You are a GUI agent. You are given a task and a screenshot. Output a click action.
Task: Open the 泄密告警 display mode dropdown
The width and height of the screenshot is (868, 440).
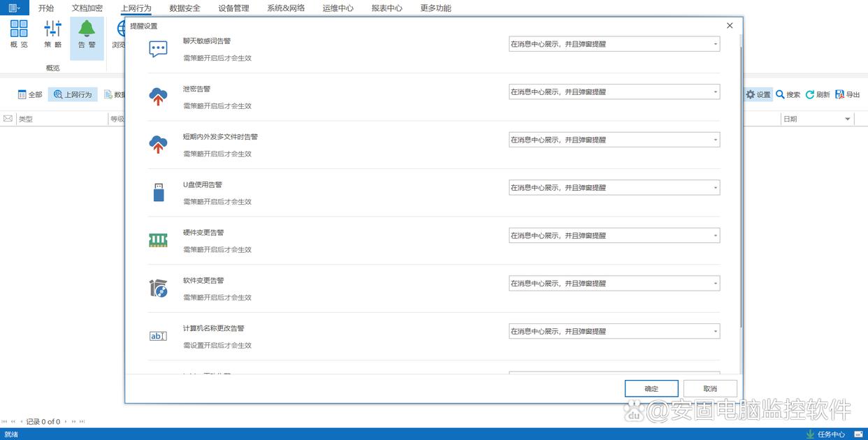[614, 91]
